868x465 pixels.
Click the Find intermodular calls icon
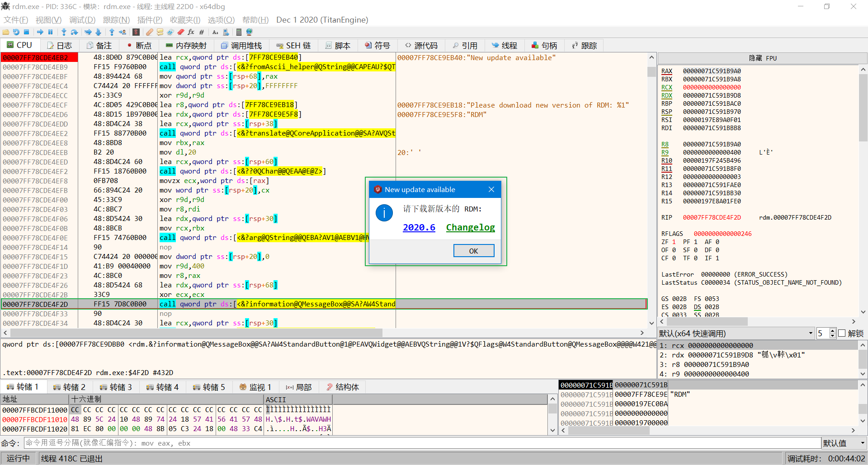(x=226, y=32)
